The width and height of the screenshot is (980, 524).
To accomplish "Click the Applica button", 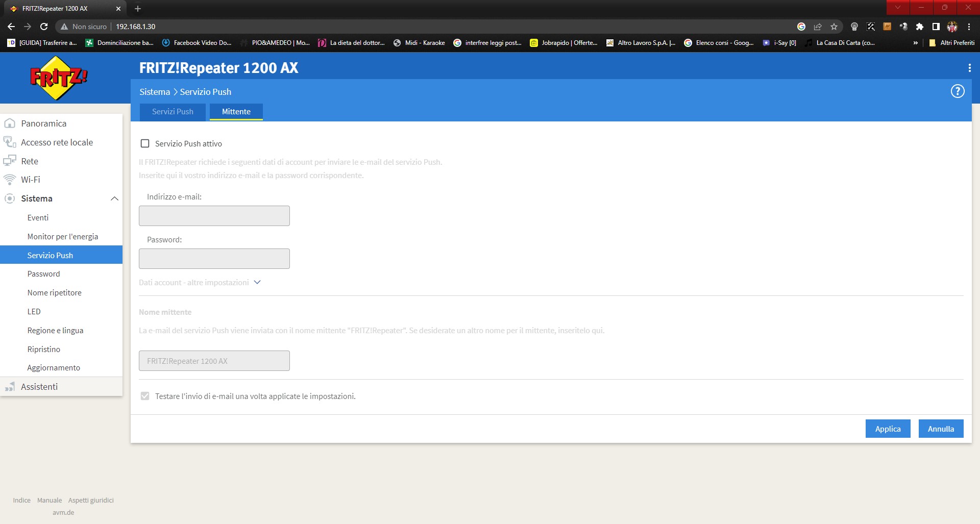I will click(x=888, y=429).
